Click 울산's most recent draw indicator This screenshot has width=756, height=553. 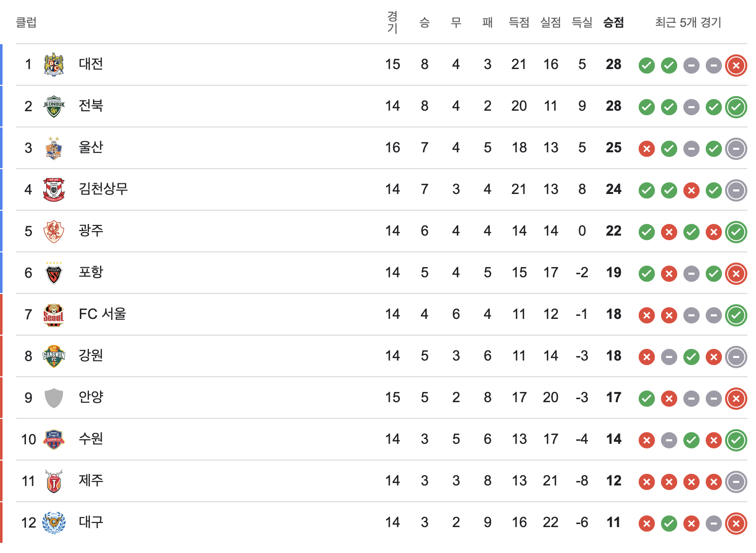coord(736,148)
